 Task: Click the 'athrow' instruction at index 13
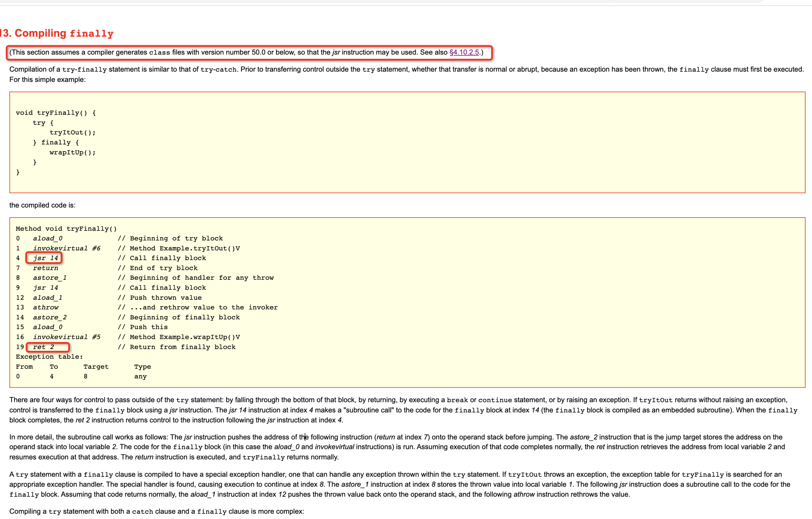[46, 308]
